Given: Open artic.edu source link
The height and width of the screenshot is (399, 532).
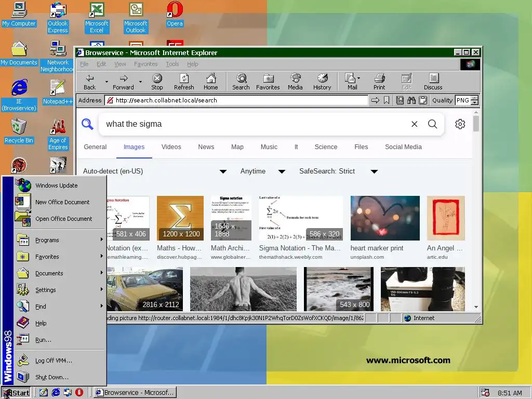Looking at the screenshot, I should [x=437, y=257].
